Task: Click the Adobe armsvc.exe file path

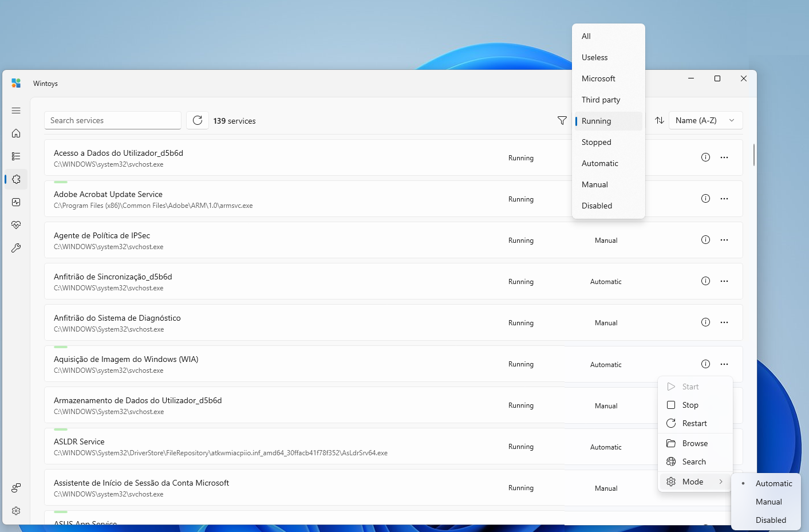Action: point(153,206)
